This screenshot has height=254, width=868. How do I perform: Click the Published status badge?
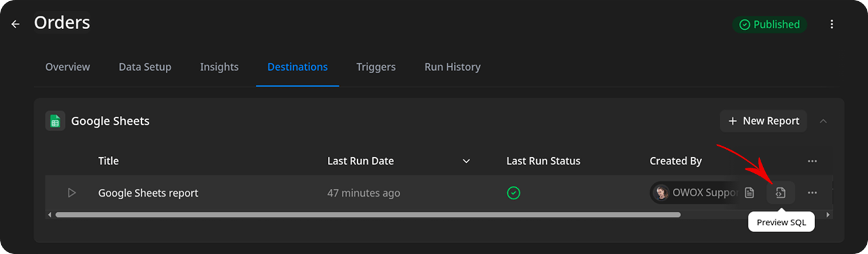pos(770,24)
